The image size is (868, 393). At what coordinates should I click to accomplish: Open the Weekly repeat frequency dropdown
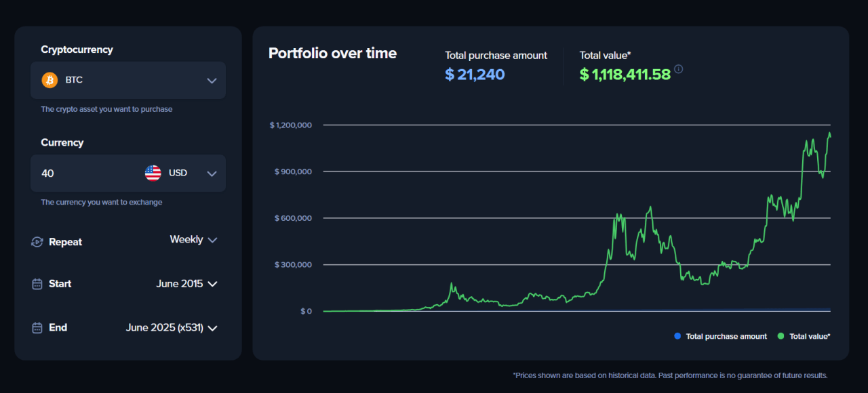click(x=193, y=240)
